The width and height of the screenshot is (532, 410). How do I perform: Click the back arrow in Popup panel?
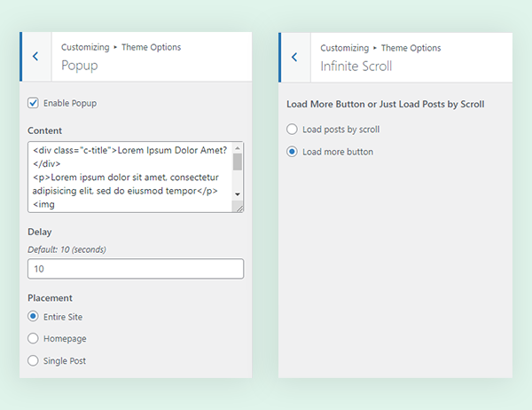(x=35, y=56)
